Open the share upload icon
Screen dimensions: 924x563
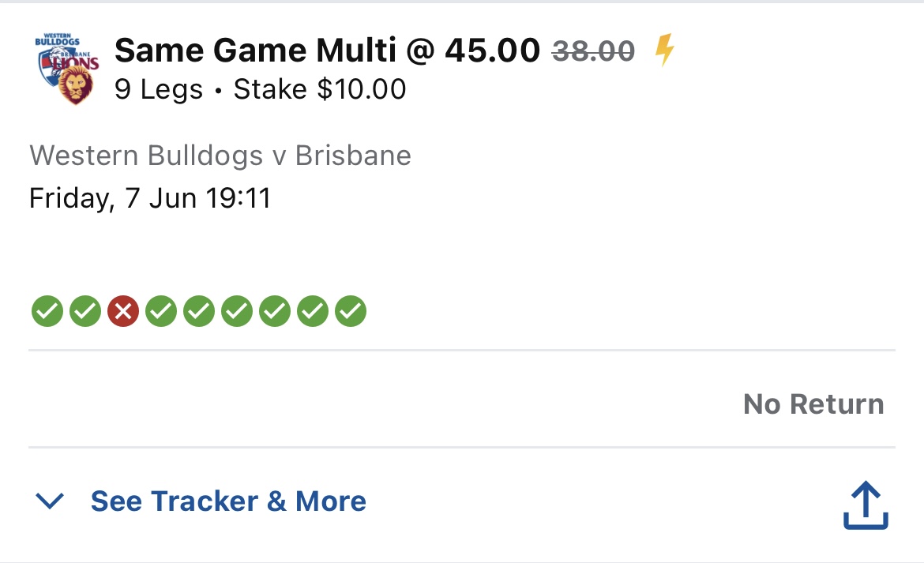pyautogui.click(x=866, y=505)
